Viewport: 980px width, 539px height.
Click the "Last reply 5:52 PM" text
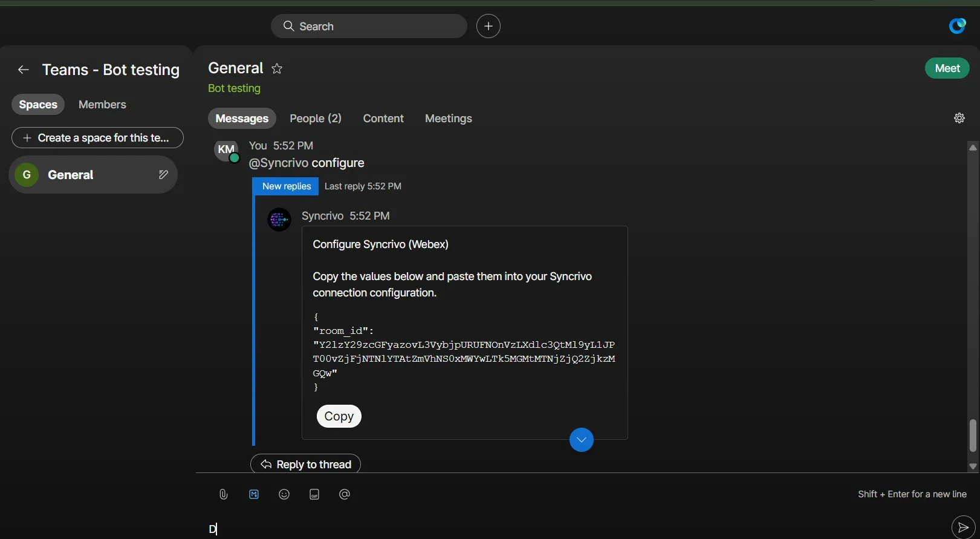click(x=363, y=186)
